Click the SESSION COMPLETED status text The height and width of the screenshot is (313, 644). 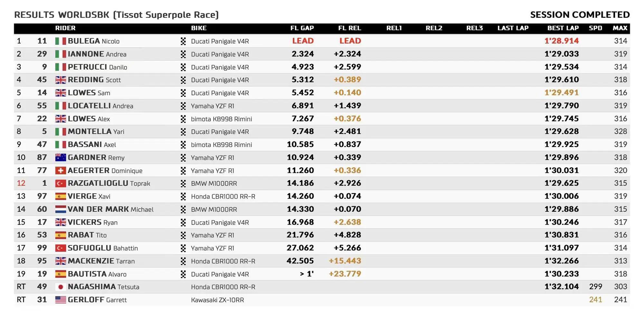point(580,15)
